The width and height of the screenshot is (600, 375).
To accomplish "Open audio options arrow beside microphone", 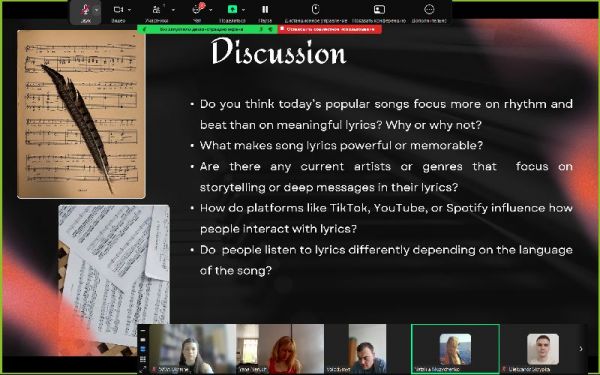I will click(97, 10).
